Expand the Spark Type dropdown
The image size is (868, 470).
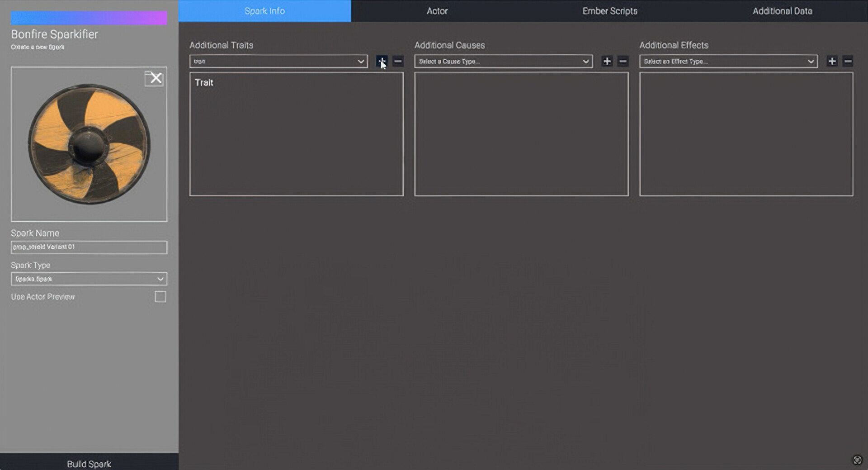(89, 279)
